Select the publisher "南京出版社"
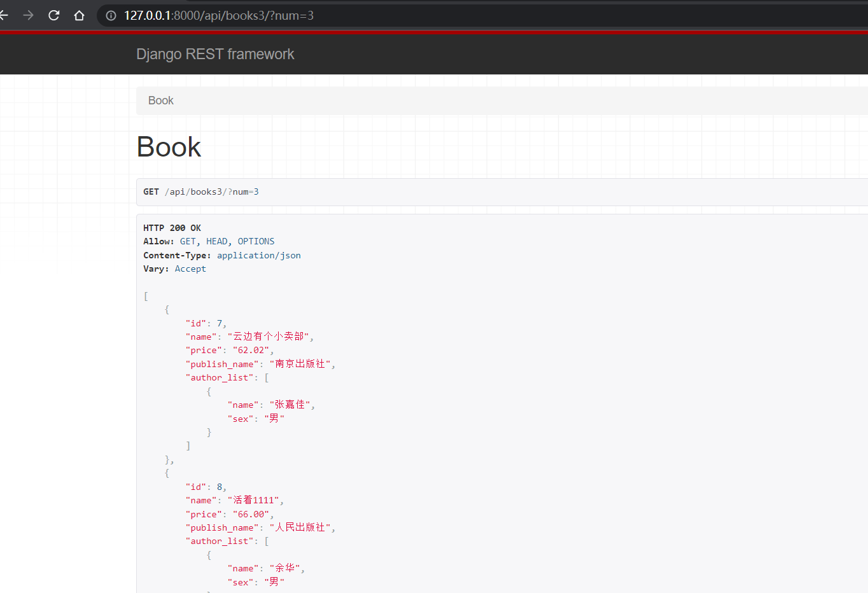The height and width of the screenshot is (593, 868). (x=300, y=364)
